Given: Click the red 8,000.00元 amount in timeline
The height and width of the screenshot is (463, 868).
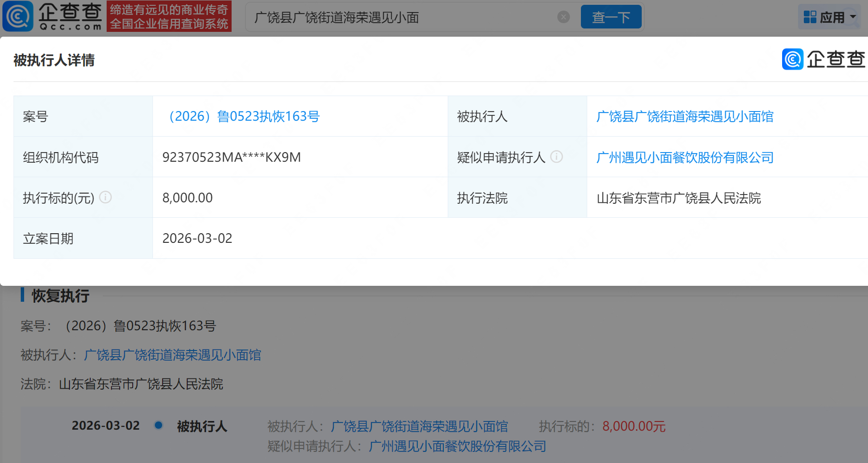Looking at the screenshot, I should click(634, 426).
